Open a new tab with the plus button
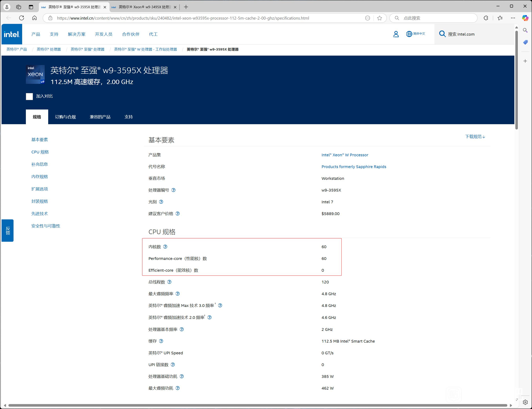Viewport: 532px width, 409px height. [186, 7]
